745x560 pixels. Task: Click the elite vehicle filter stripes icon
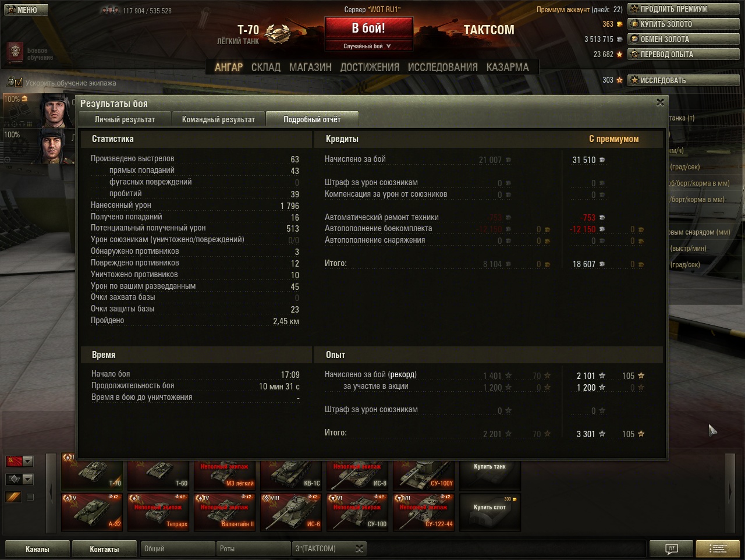13,497
